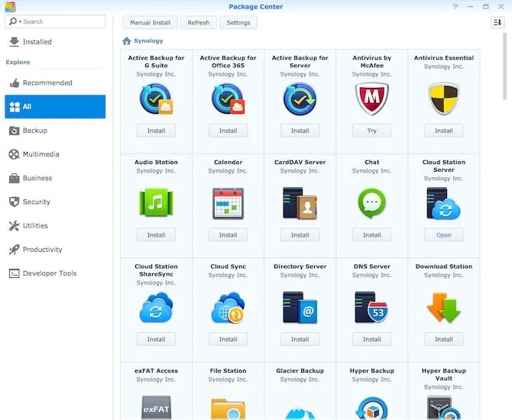This screenshot has height=420, width=512.
Task: Open the Active Backup for Office 365 icon
Action: point(228,99)
